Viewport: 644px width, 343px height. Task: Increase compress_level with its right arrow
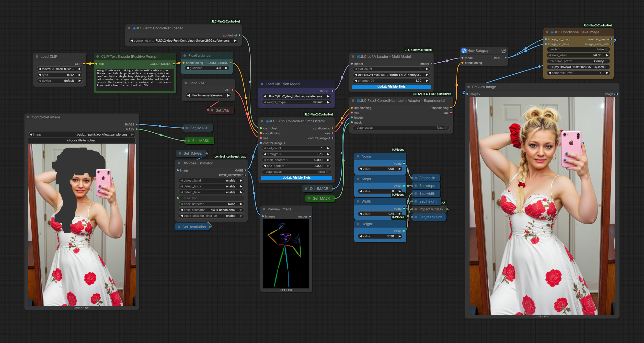[x=607, y=73]
